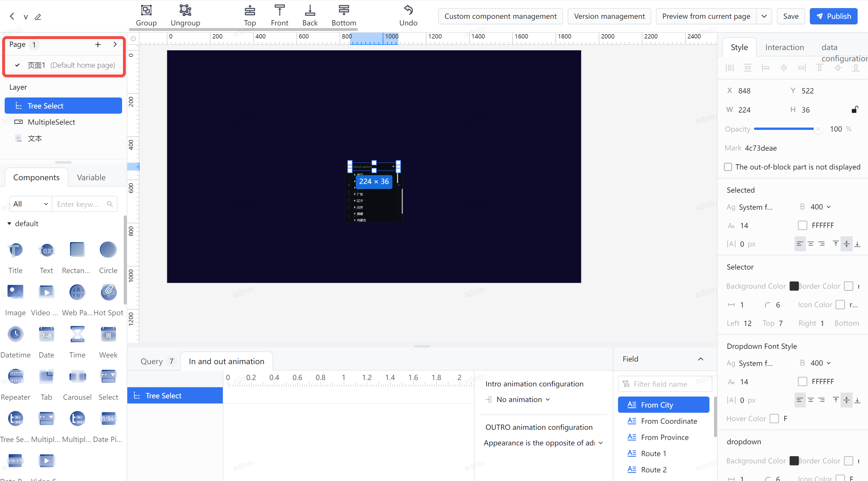Toggle center align in Dropdown Font Style

tap(811, 400)
